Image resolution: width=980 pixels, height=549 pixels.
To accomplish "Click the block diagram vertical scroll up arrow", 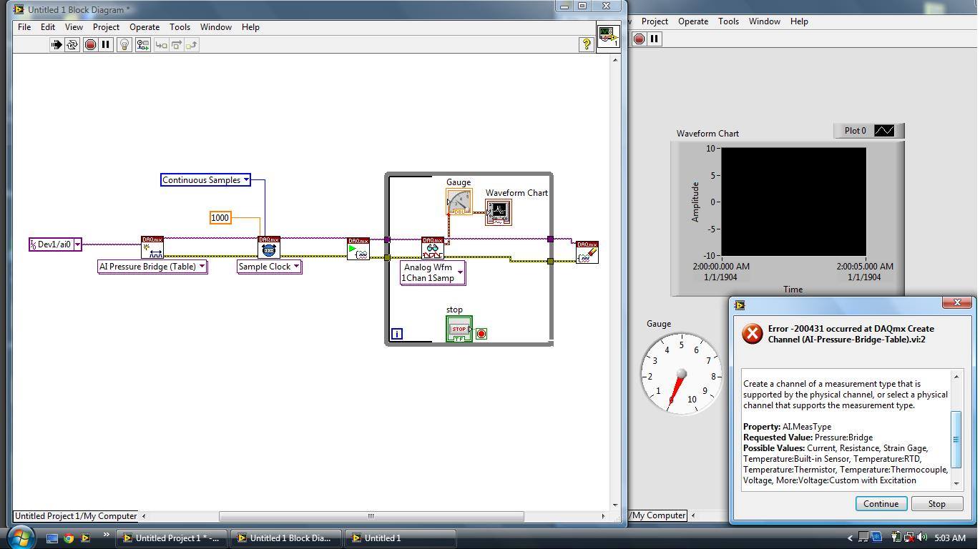I will coord(615,60).
